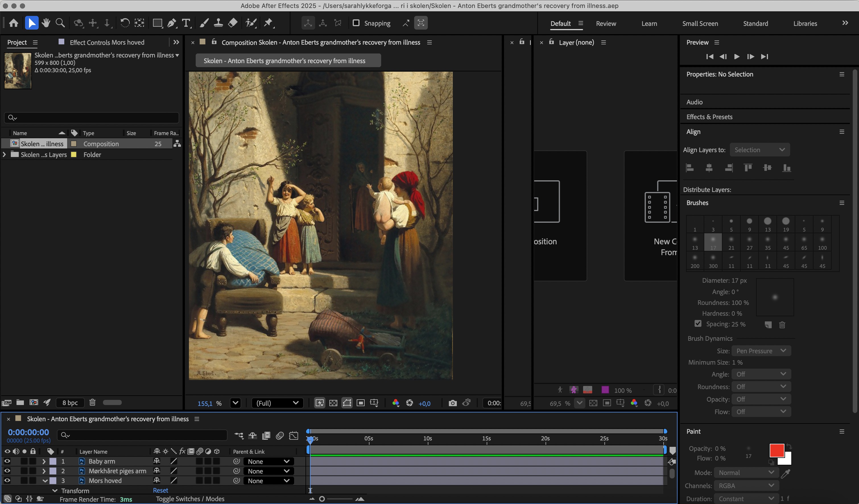Toggle the mask and shape path visibility
The height and width of the screenshot is (504, 859).
pos(347,403)
